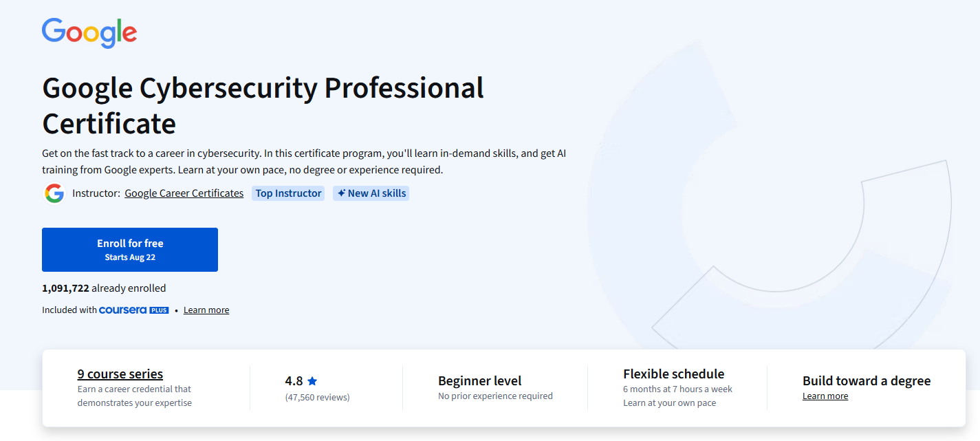Click the Google G instructor avatar
The image size is (980, 441).
[54, 193]
